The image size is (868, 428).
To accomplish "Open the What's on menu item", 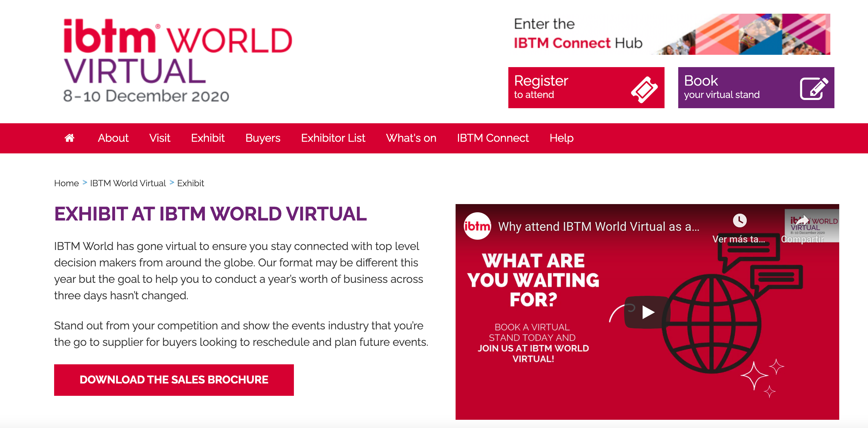I will [x=411, y=138].
